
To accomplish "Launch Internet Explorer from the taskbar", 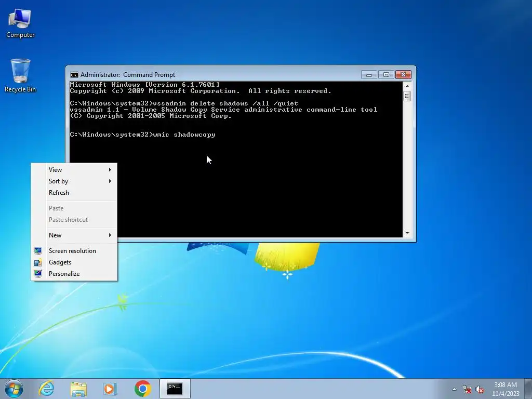I will [x=46, y=389].
